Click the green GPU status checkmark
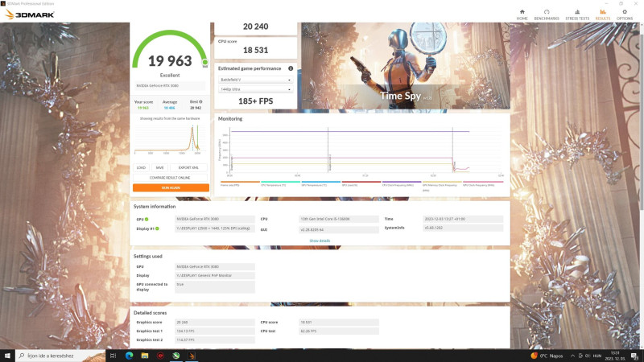644x362 pixels. (147, 219)
